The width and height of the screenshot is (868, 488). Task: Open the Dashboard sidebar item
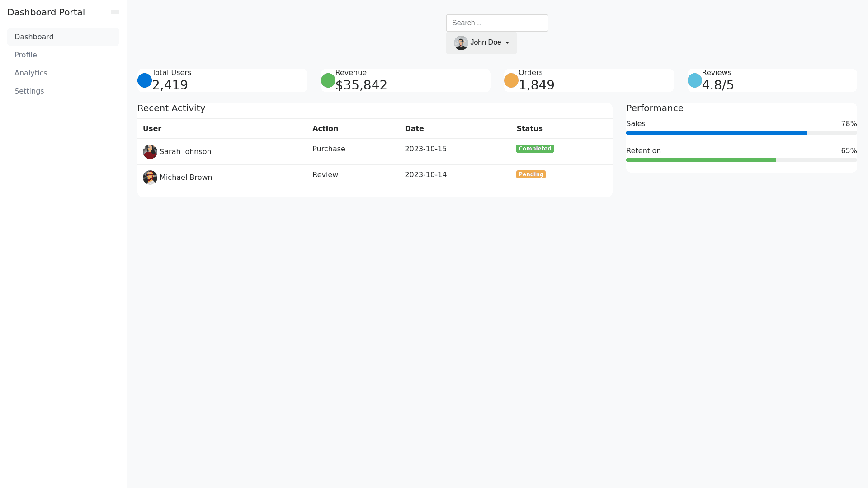63,37
